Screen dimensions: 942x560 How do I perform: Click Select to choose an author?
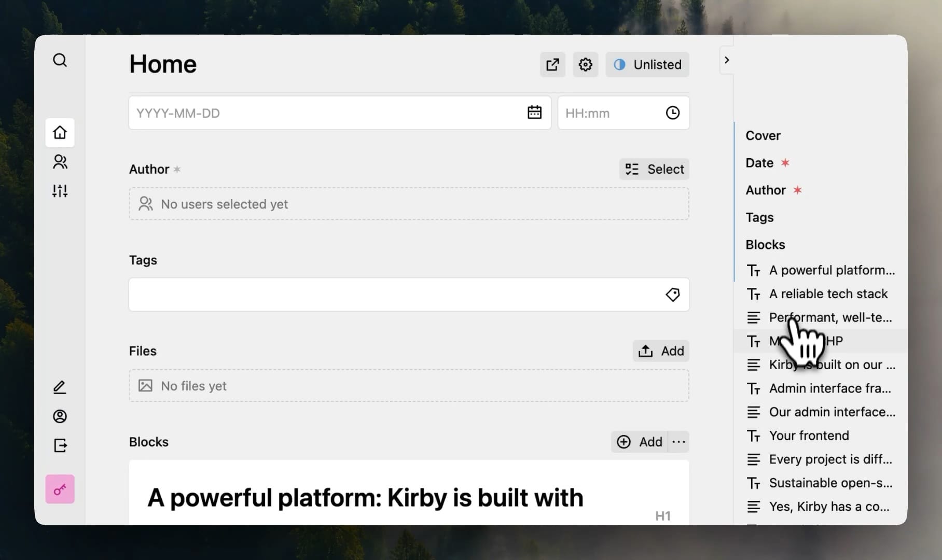pyautogui.click(x=654, y=169)
